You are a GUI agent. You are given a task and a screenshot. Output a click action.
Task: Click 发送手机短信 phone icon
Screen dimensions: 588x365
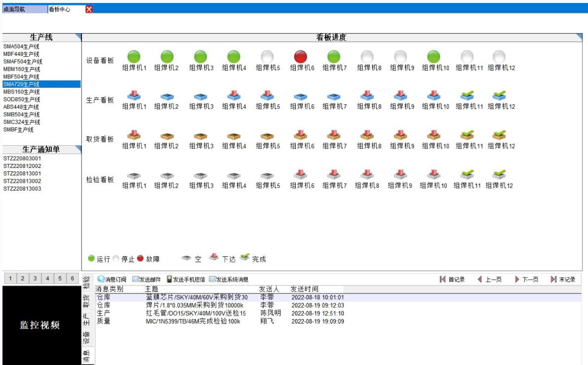coord(170,280)
